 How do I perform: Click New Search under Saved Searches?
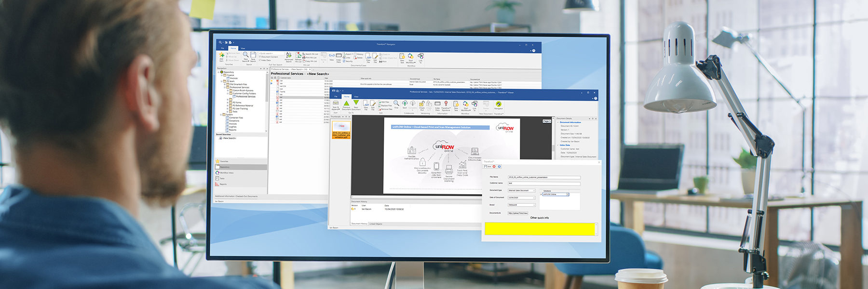(x=230, y=138)
